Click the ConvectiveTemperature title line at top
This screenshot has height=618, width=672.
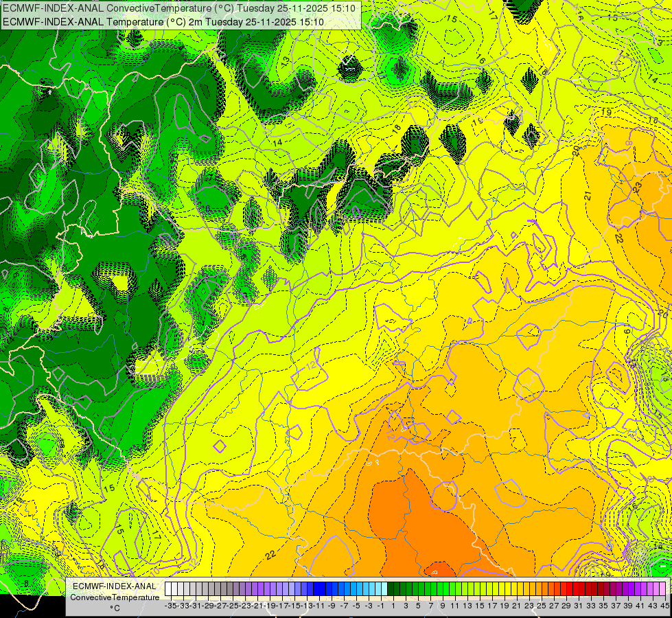[x=178, y=8]
